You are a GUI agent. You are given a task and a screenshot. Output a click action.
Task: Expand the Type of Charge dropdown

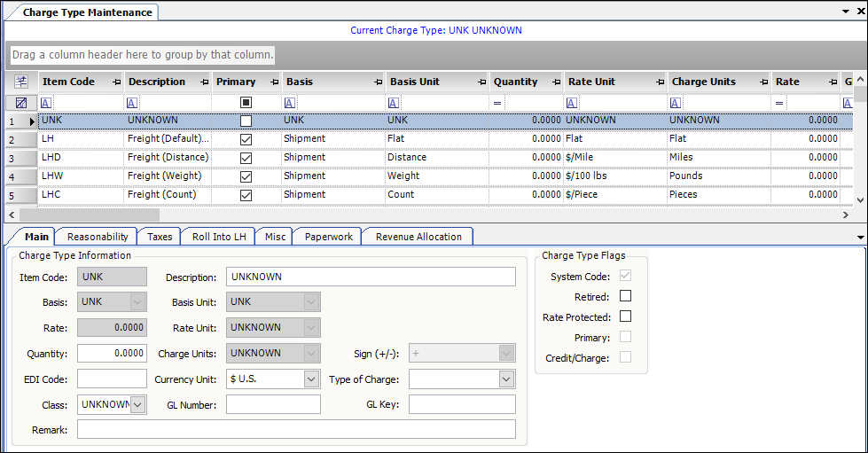click(x=506, y=379)
